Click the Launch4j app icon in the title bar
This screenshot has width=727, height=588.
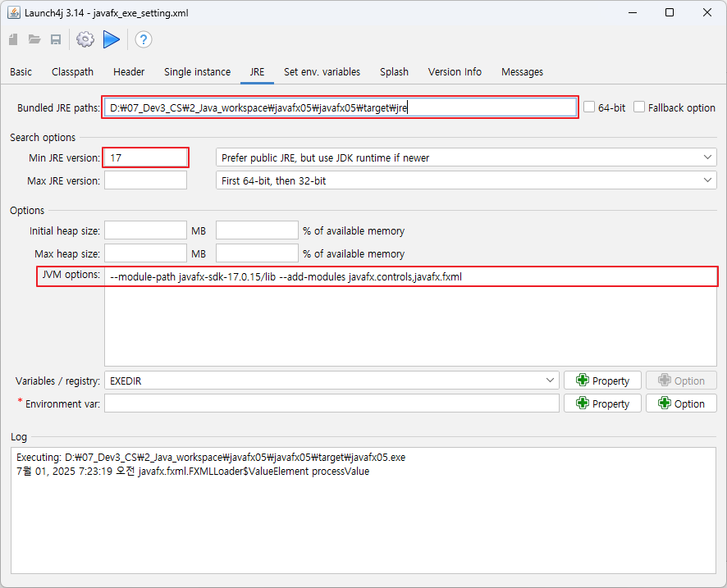14,12
